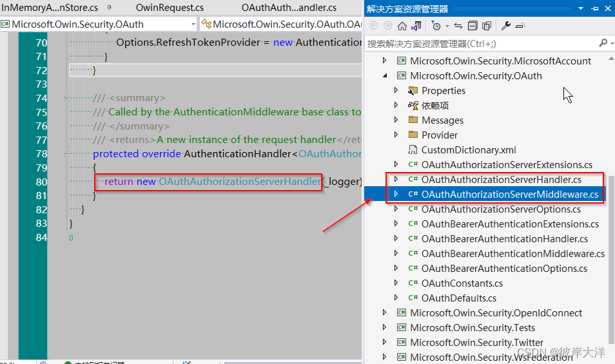This screenshot has height=364, width=615.
Task: Expand Microsoft.Owin.Security.MicrosoftAccount project node
Action: (x=384, y=61)
